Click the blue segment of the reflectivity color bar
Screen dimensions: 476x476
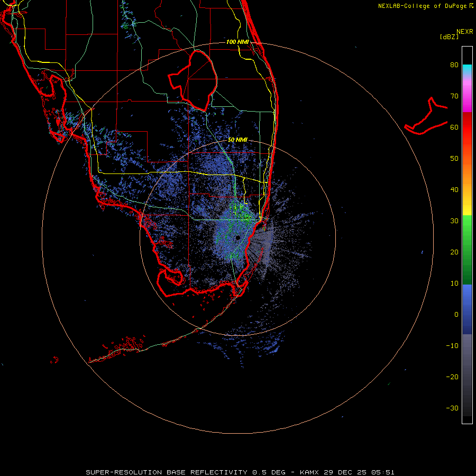[467, 309]
